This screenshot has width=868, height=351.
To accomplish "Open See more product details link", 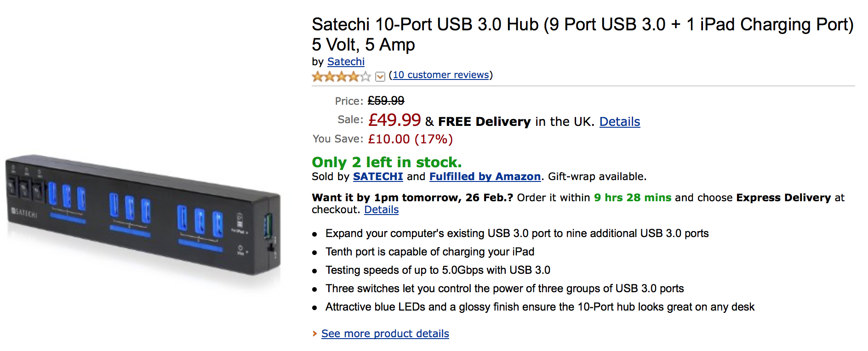I will tap(385, 334).
